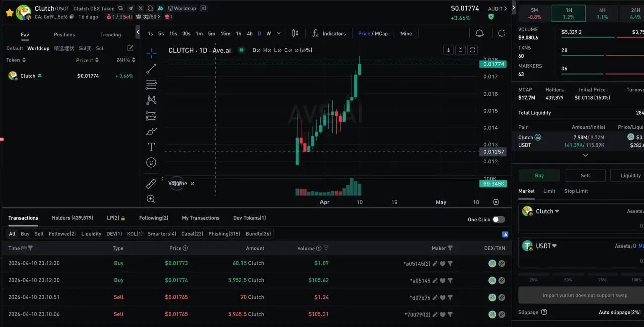644x327 pixels.
Task: Edit favorites list with pencil square icon
Action: 130,48
